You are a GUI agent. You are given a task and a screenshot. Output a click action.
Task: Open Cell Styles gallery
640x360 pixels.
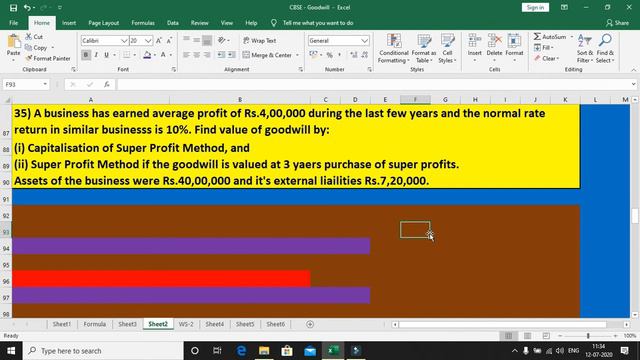[447, 49]
